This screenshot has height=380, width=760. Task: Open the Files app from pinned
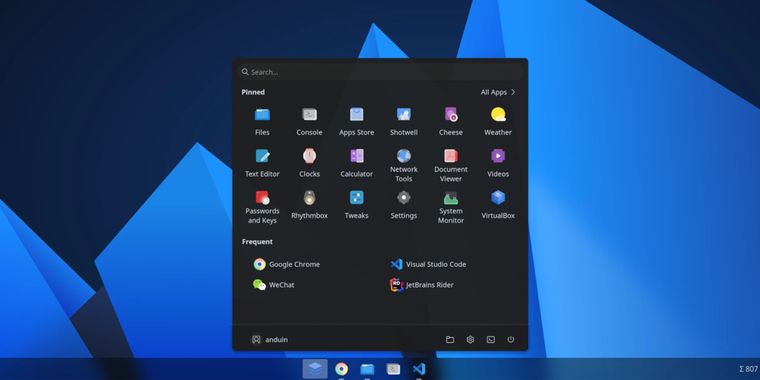[262, 121]
